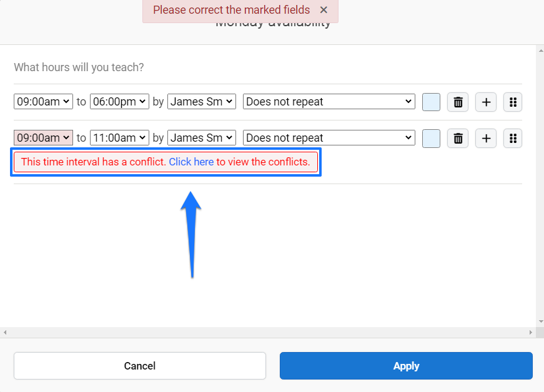This screenshot has height=392, width=544.
Task: Open the 'Does not repeat' recurrence dropdown
Action: tap(329, 102)
